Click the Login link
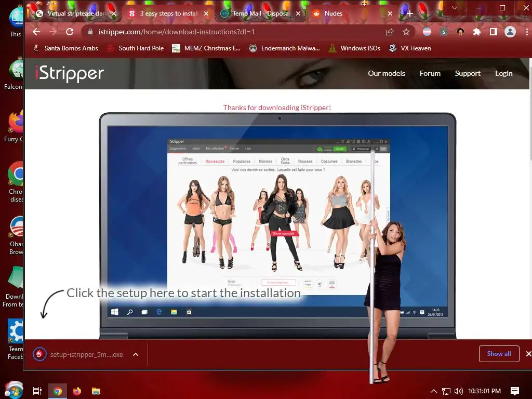This screenshot has height=399, width=532. click(x=503, y=73)
